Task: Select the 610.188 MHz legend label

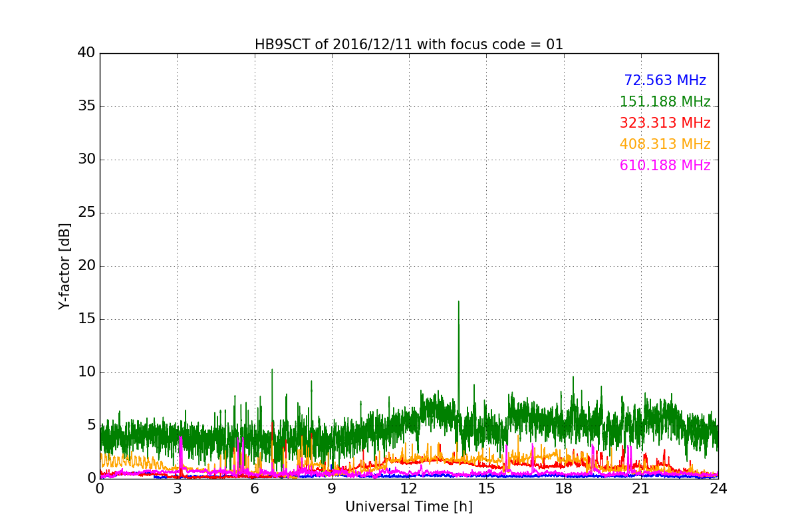Action: pos(665,166)
